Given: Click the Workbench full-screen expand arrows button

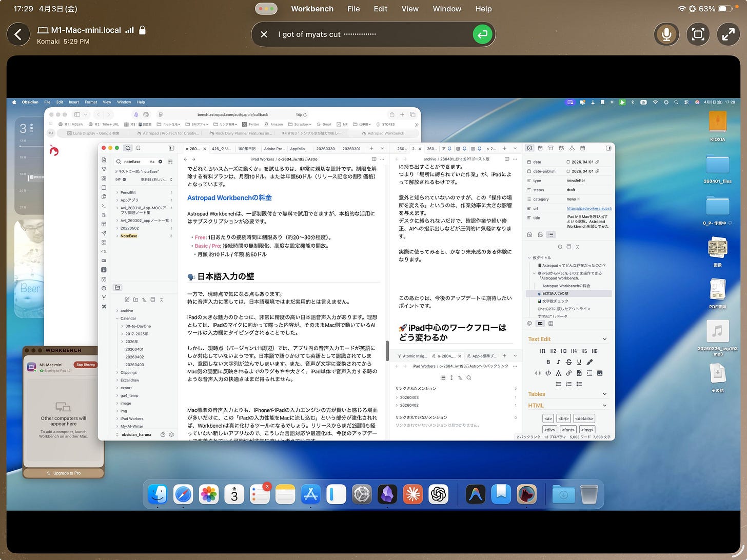Looking at the screenshot, I should [x=728, y=34].
